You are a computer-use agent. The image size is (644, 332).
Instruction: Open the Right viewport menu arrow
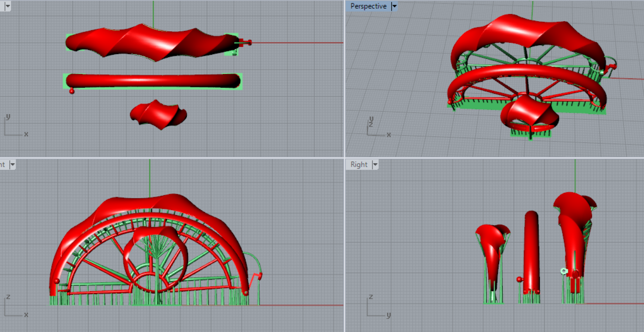pos(375,165)
